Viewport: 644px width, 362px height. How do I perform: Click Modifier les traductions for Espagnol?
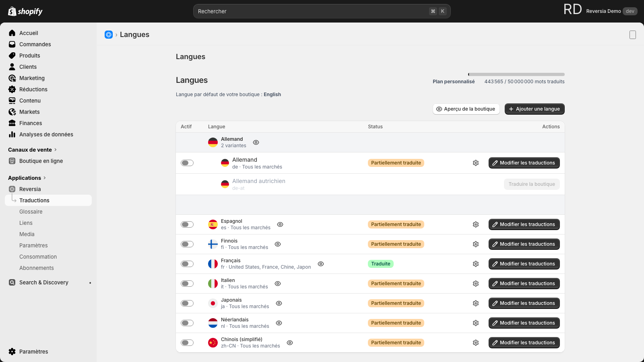click(x=524, y=224)
